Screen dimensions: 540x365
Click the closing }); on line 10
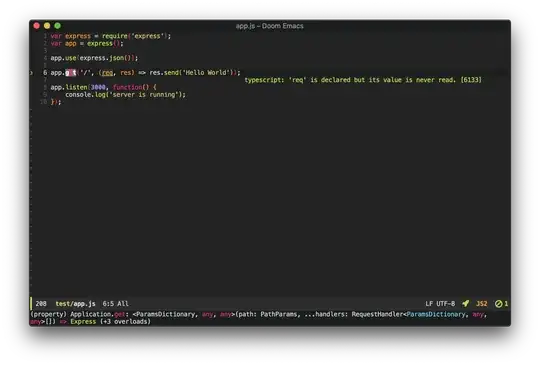pos(56,102)
